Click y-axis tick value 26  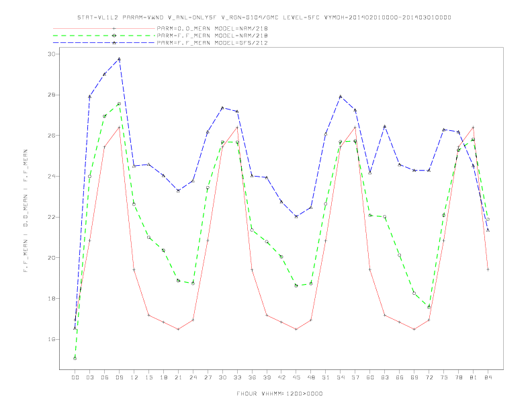pyautogui.click(x=52, y=136)
